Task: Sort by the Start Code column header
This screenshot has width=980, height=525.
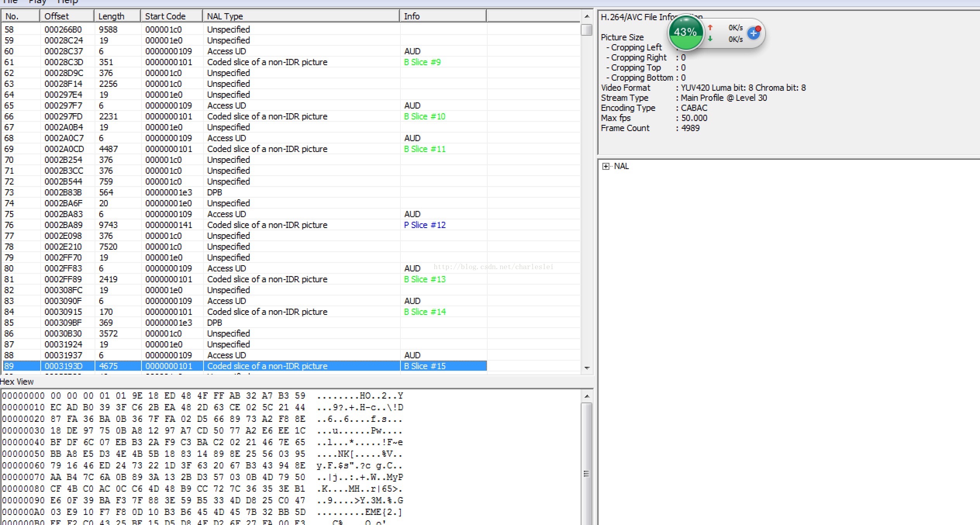Action: tap(172, 16)
